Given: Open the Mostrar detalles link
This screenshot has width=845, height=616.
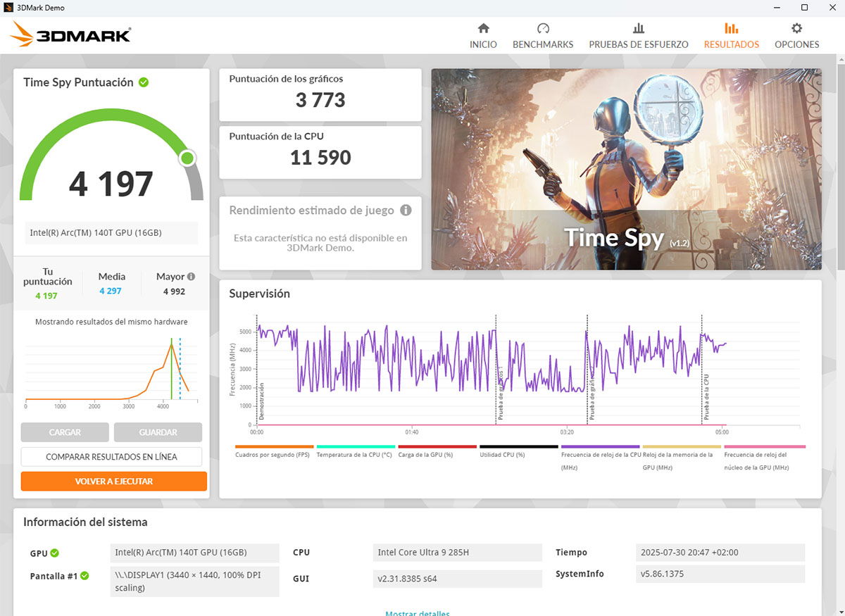Looking at the screenshot, I should click(x=418, y=613).
